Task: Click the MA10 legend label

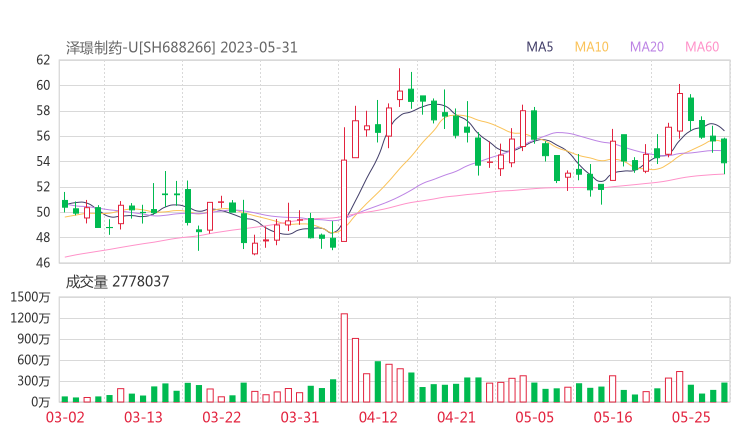Action: (x=591, y=47)
